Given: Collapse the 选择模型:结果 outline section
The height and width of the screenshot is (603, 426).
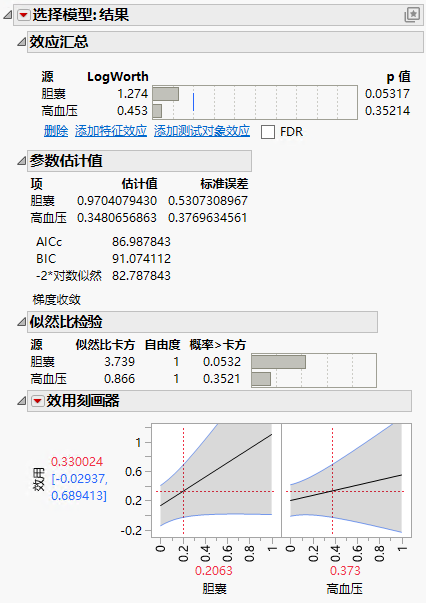Looking at the screenshot, I should (8, 15).
